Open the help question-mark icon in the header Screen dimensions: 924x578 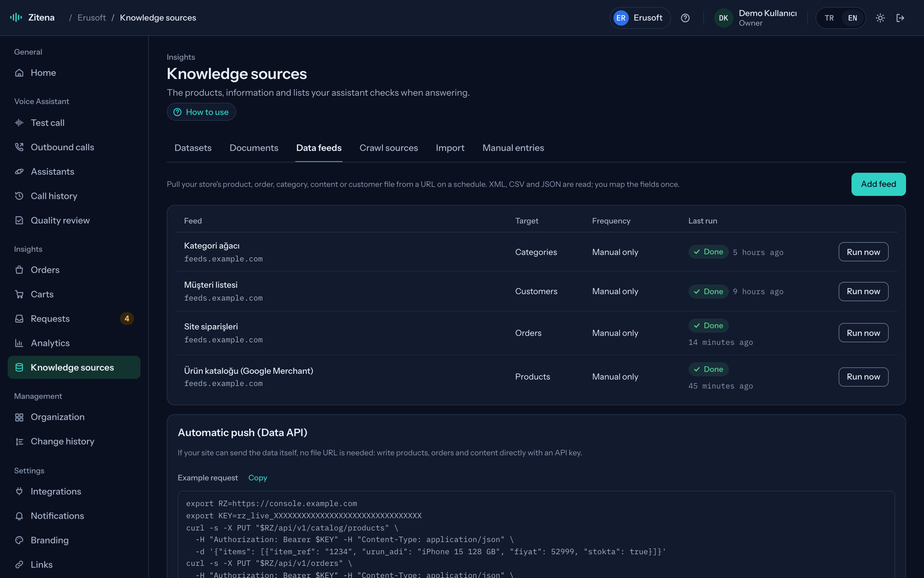[685, 18]
